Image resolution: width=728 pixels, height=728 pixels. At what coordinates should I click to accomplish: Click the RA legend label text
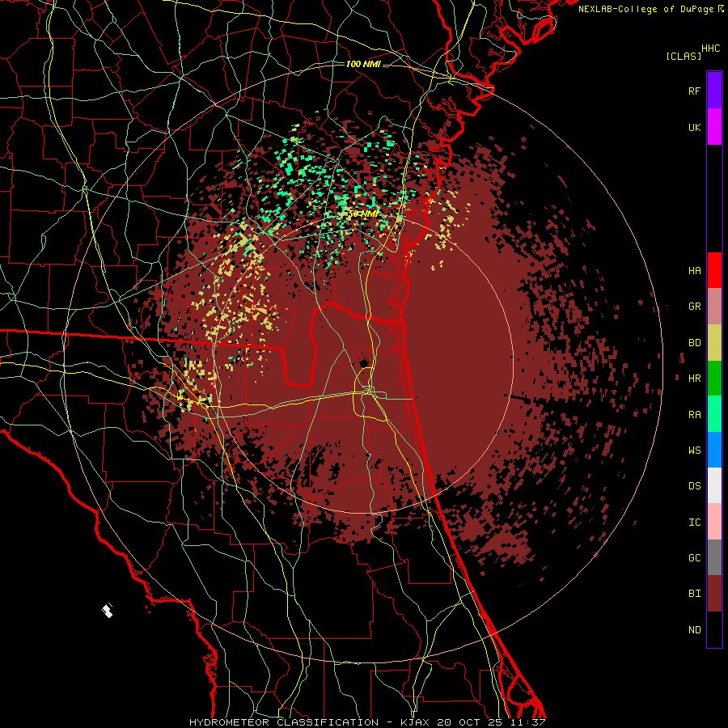point(694,415)
